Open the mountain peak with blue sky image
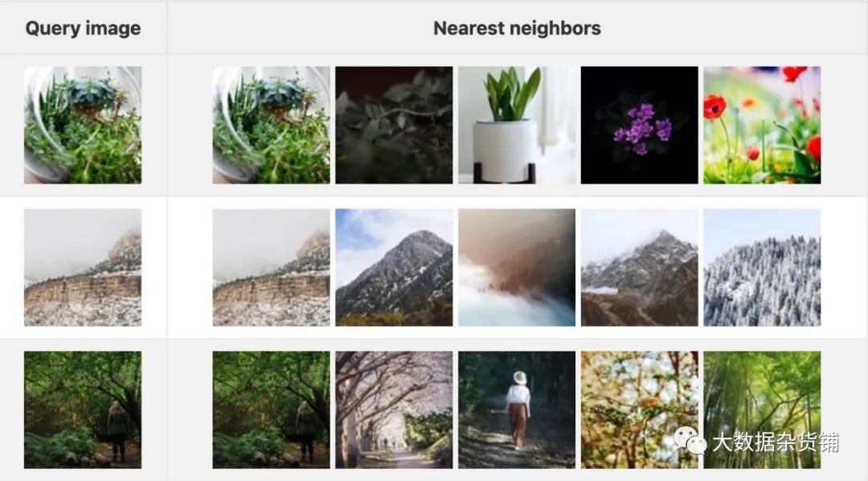868x481 pixels. tap(394, 267)
